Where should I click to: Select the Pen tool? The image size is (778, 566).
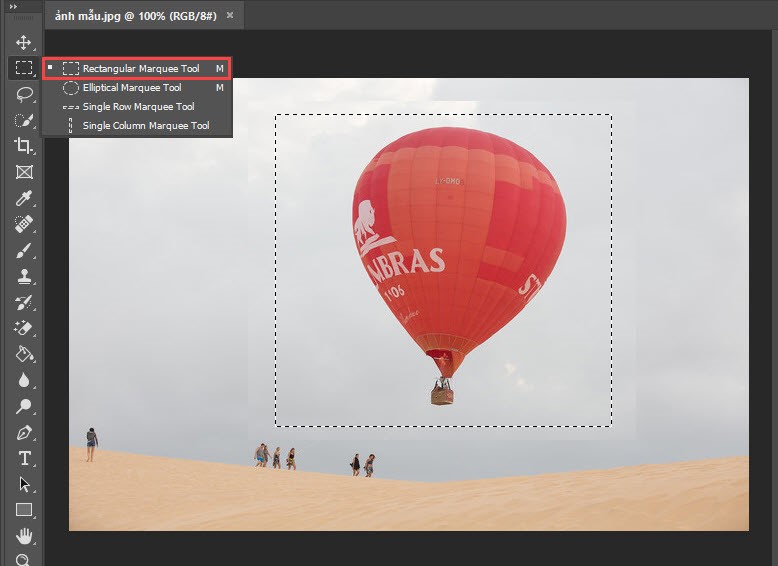tap(23, 433)
